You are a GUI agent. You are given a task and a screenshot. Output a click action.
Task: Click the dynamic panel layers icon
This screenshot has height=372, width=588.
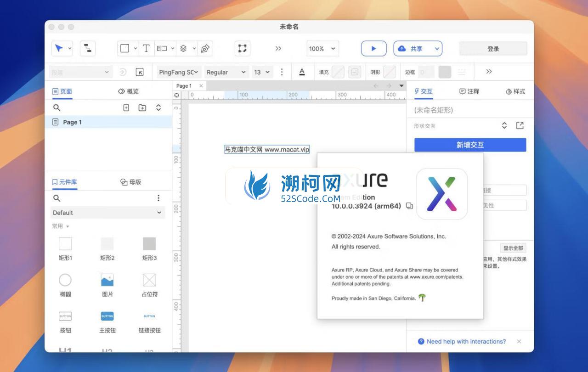coord(183,48)
